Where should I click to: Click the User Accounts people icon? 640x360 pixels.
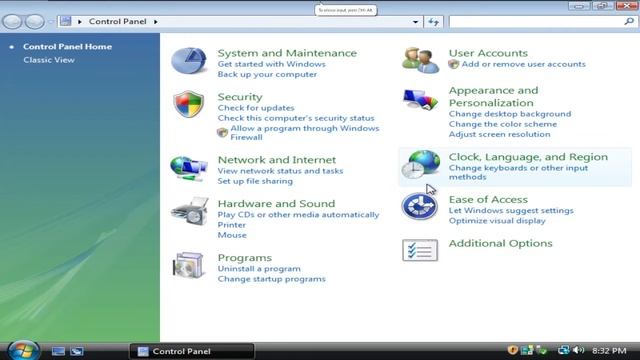(420, 60)
